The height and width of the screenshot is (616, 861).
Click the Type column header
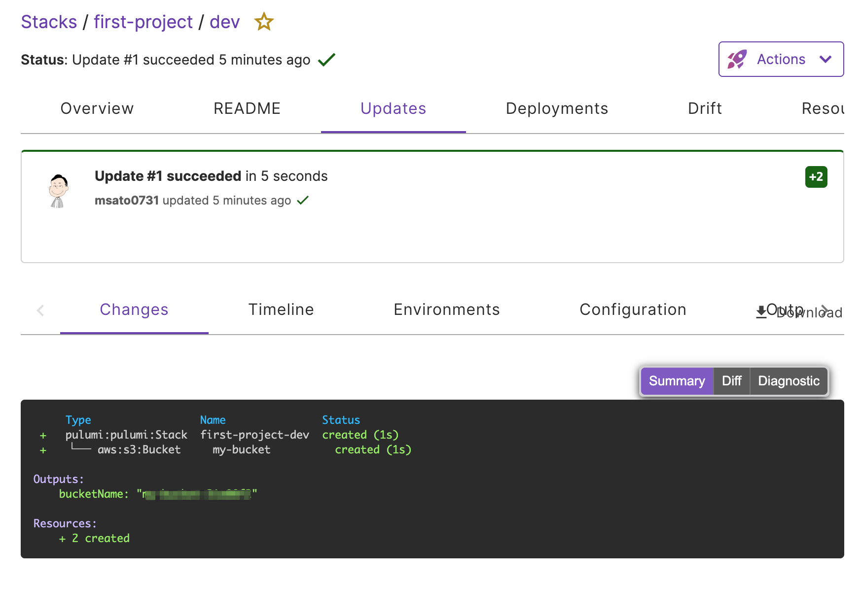click(x=78, y=420)
